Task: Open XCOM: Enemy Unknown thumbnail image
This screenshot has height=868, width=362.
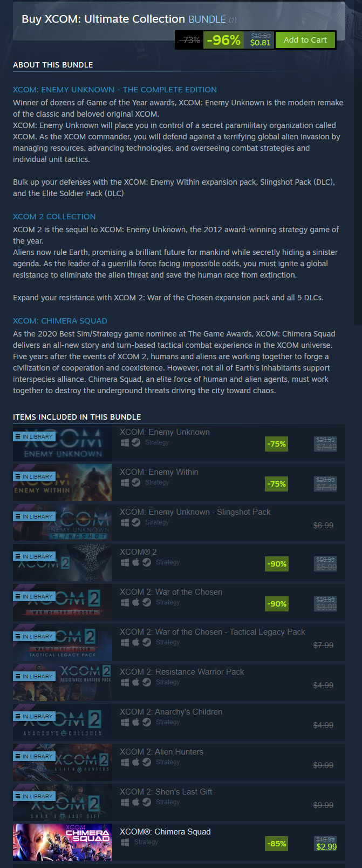Action: click(63, 443)
